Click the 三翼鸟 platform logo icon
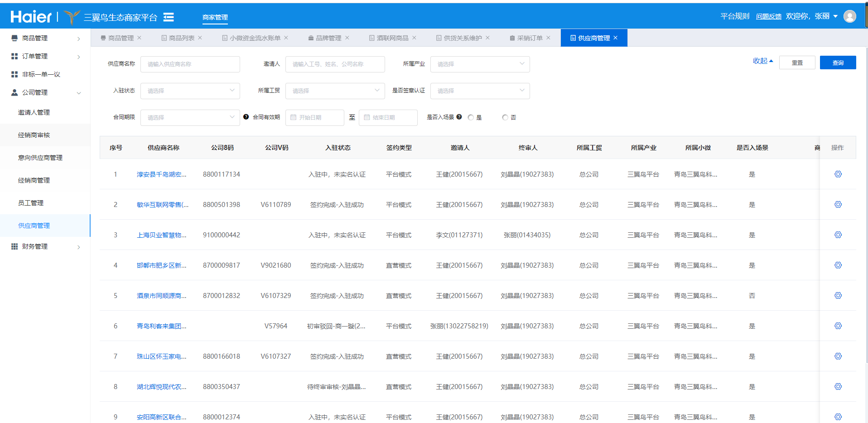868x423 pixels. click(x=72, y=17)
